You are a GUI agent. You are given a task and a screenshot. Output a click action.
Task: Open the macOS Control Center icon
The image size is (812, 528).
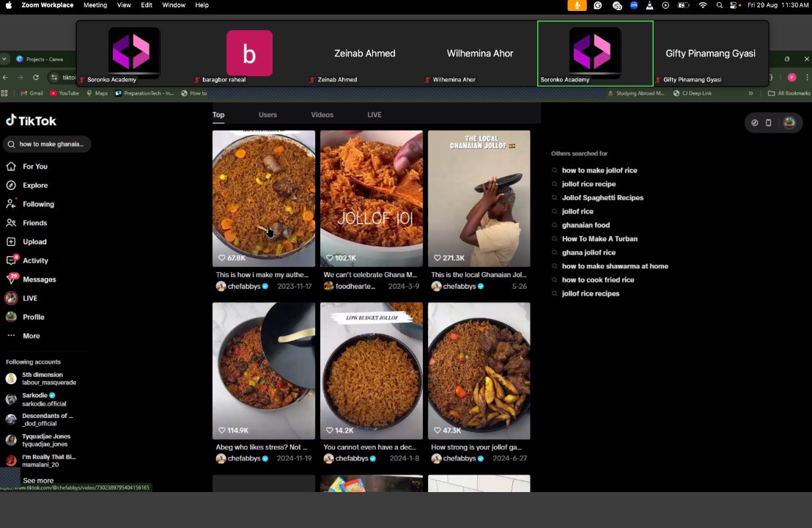pos(734,5)
